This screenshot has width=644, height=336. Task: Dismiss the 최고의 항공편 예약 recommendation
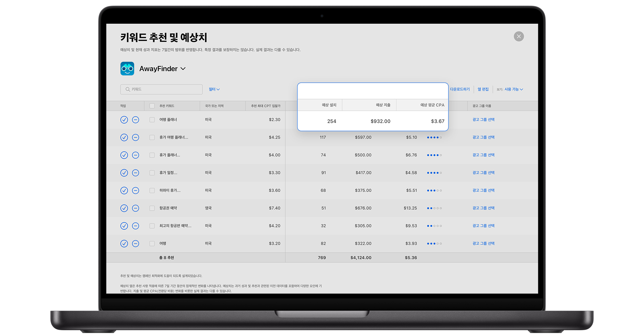[x=135, y=226]
